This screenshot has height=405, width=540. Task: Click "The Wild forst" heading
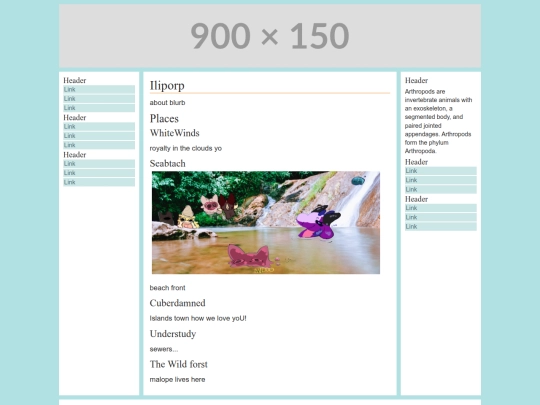pos(179,364)
